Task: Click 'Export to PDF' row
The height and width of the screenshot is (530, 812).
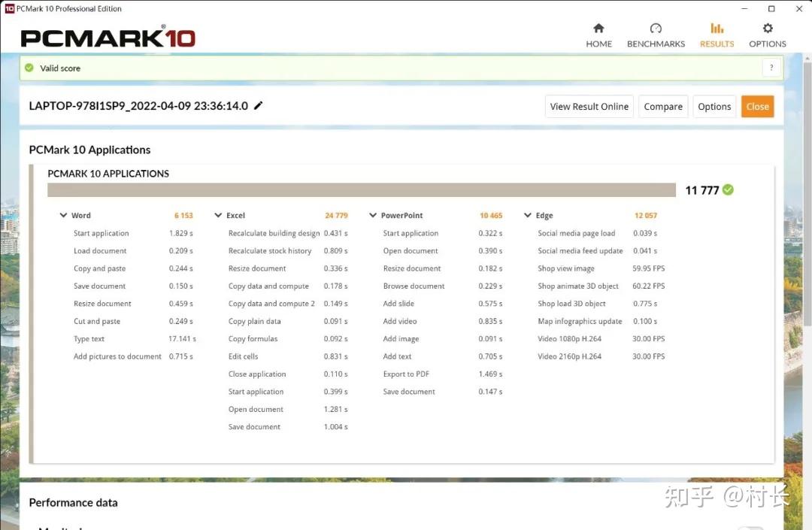Action: click(x=443, y=374)
